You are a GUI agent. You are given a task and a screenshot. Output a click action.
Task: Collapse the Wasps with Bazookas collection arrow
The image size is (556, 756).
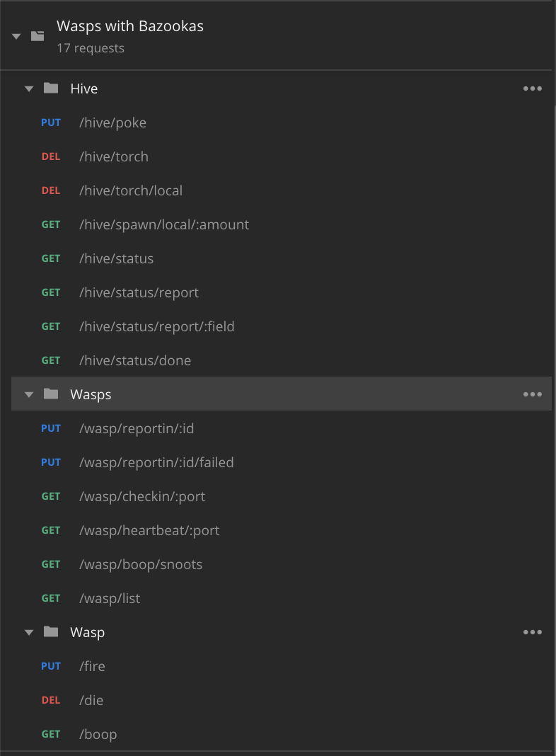tap(17, 37)
